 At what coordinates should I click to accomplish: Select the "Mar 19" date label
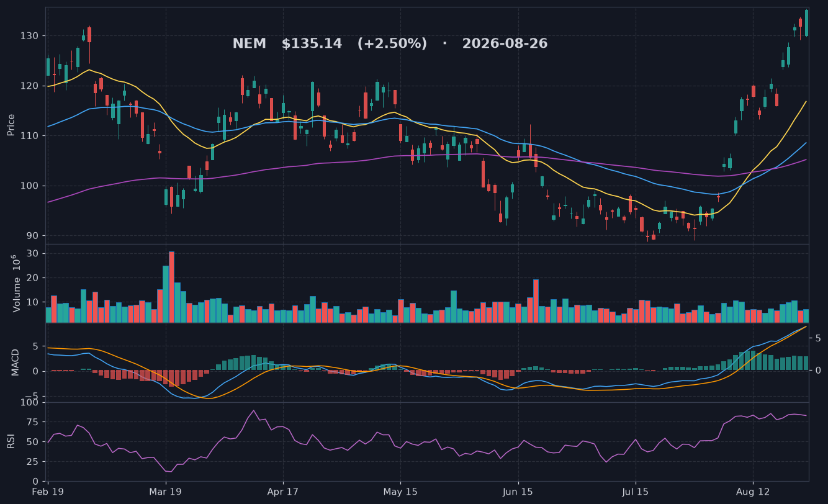pyautogui.click(x=165, y=492)
